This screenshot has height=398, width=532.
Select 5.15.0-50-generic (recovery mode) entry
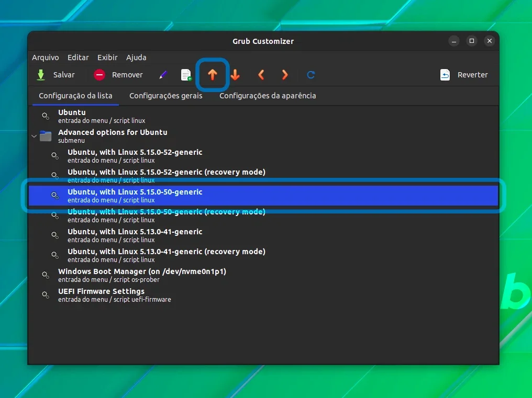pyautogui.click(x=263, y=215)
